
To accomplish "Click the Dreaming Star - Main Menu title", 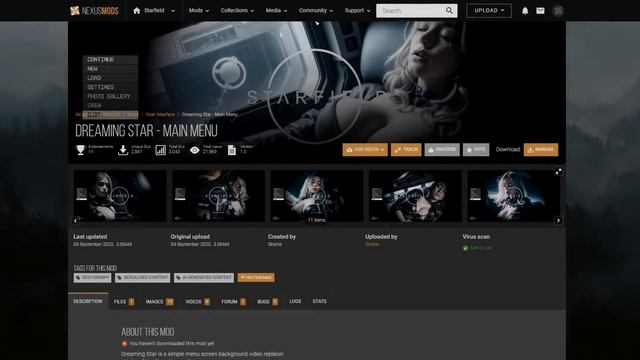I will [x=147, y=131].
